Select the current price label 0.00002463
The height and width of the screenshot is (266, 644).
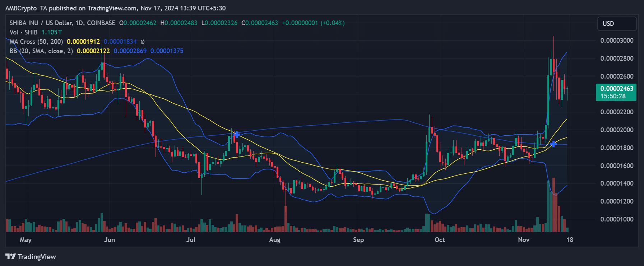(x=616, y=88)
